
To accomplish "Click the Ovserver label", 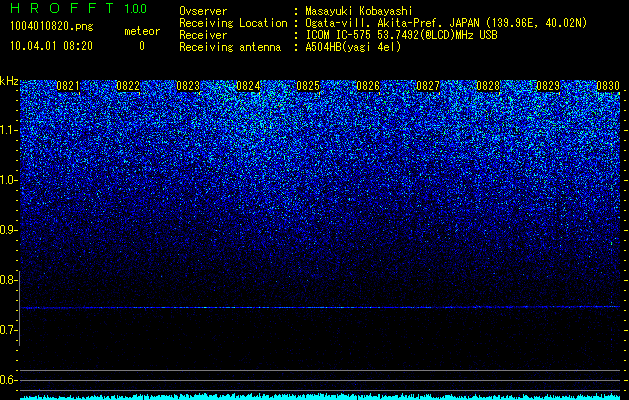I will click(203, 11).
